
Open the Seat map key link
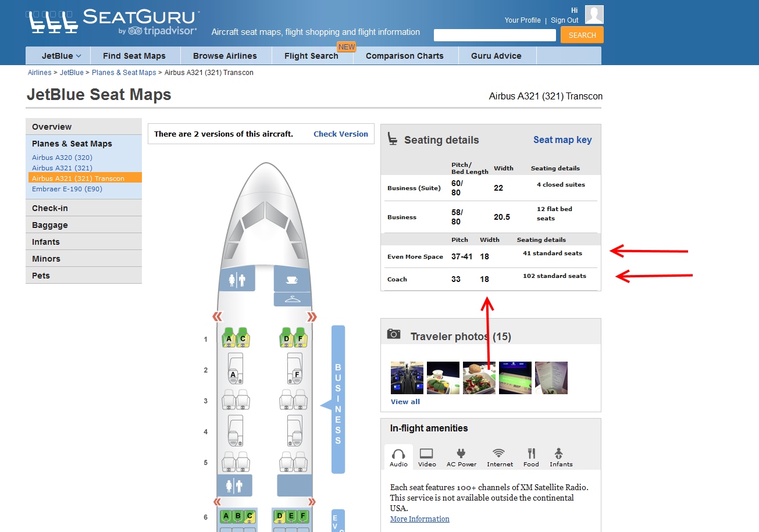[x=562, y=140]
